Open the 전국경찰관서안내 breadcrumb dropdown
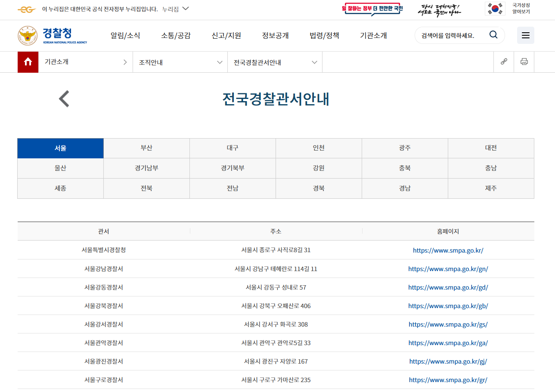 pos(274,62)
